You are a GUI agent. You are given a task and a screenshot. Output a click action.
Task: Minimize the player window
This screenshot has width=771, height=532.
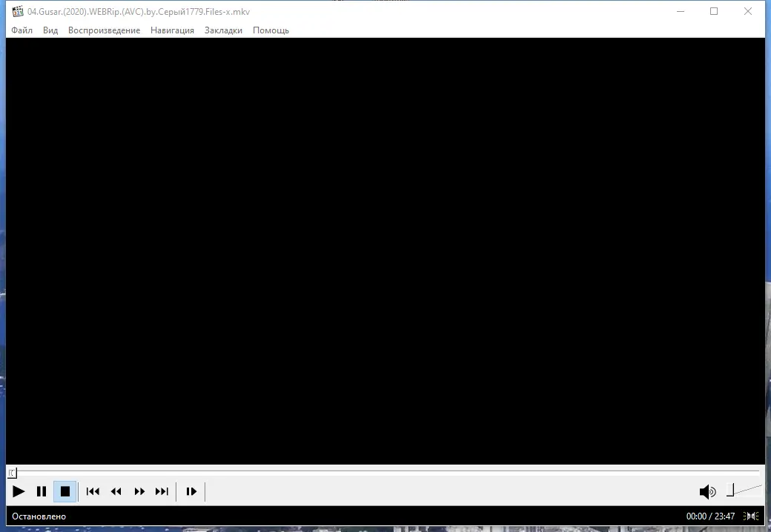pos(681,11)
